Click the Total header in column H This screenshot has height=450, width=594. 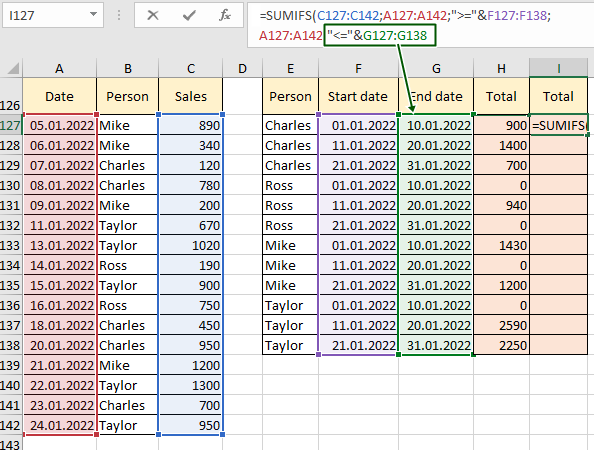[x=501, y=97]
